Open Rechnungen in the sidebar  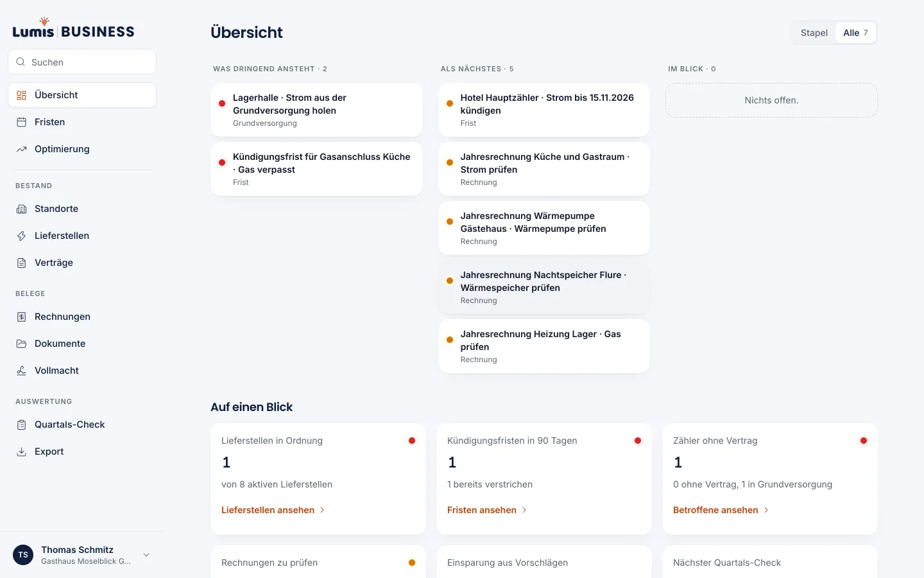tap(82, 317)
